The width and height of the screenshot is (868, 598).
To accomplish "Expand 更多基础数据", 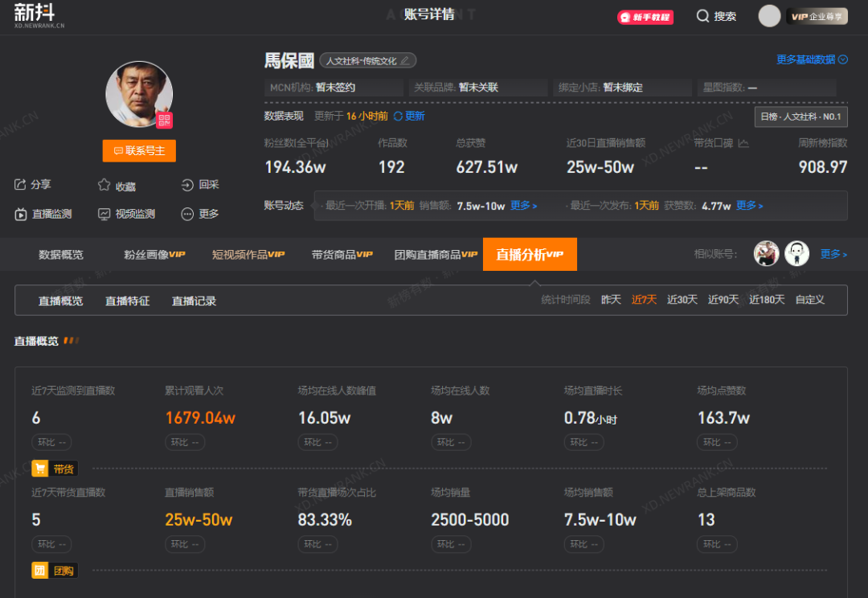I will (x=811, y=59).
